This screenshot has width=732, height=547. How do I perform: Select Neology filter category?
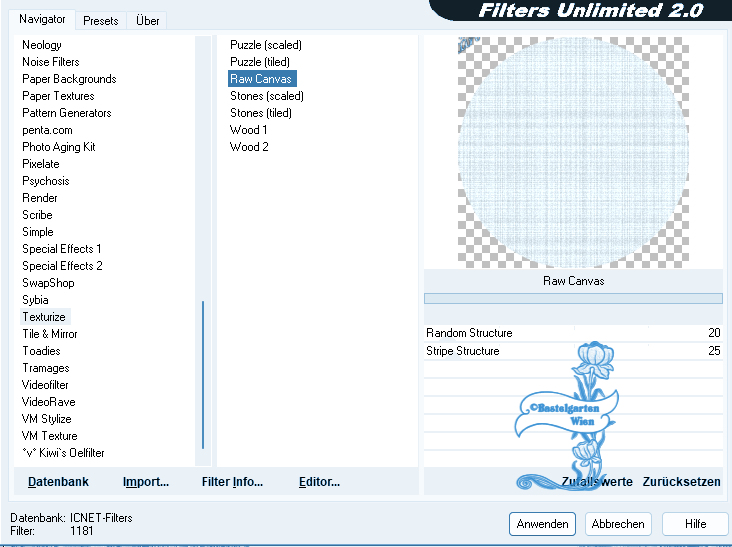pyautogui.click(x=42, y=45)
